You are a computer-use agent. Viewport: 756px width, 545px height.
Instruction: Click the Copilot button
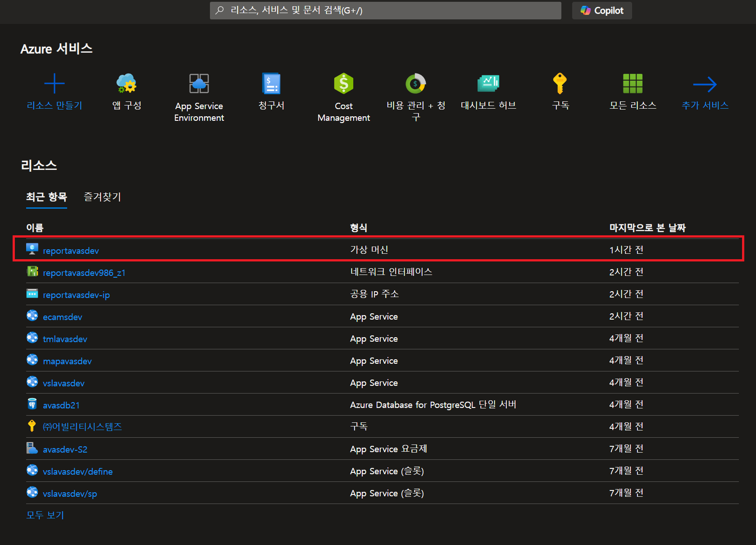[602, 10]
